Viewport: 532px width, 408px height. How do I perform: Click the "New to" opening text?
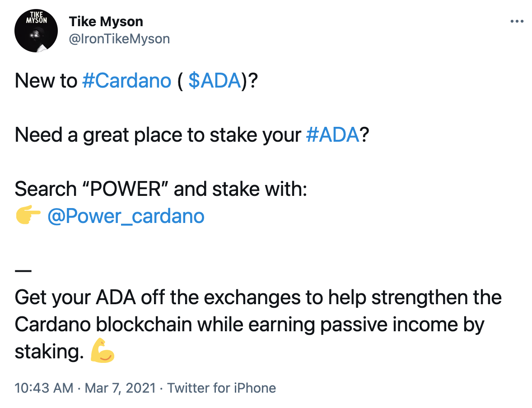(x=46, y=81)
